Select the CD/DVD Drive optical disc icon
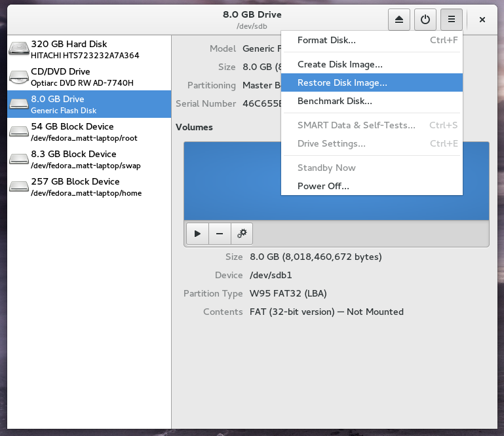 click(x=19, y=77)
